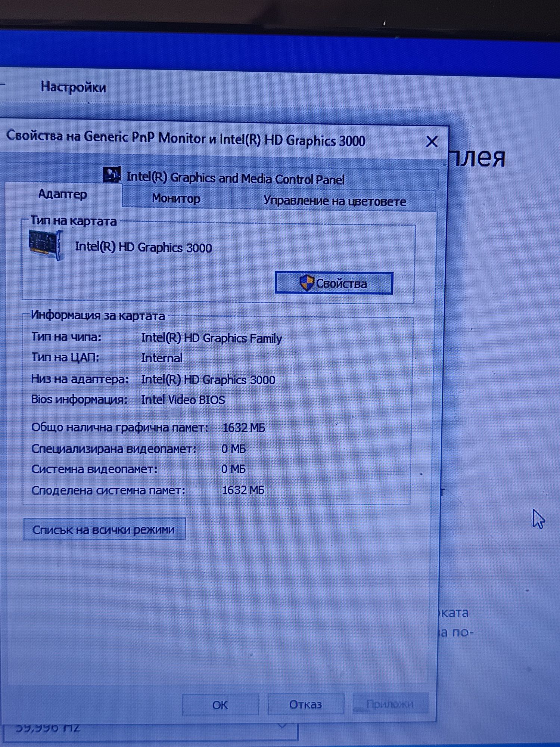Click the adapter name 'Intel(R) HD Graphics 3000'
The image size is (560, 747).
click(x=143, y=247)
